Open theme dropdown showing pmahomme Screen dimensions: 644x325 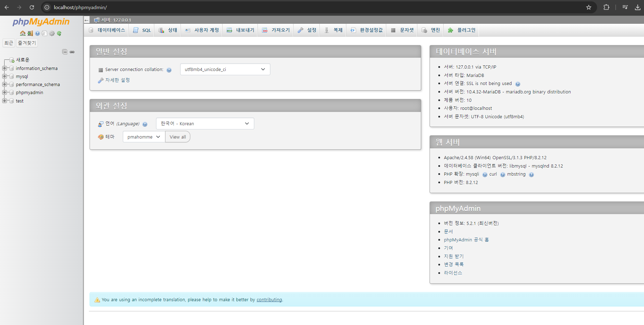144,137
